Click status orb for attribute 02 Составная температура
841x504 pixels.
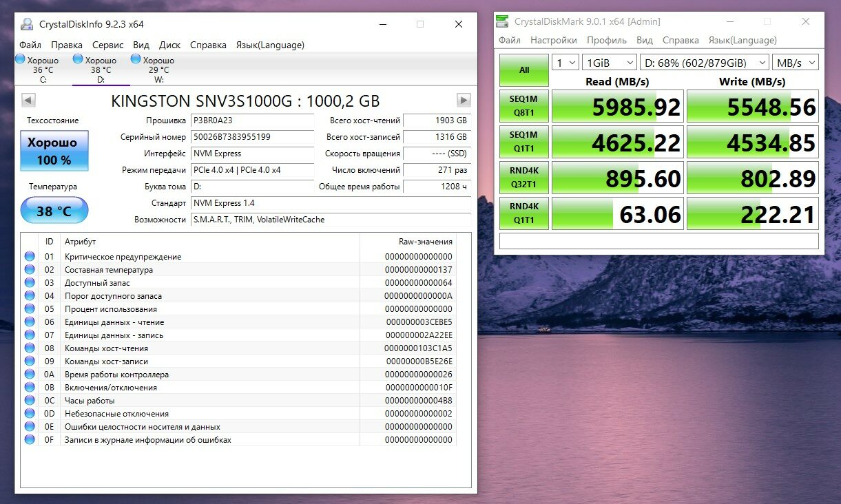point(30,270)
